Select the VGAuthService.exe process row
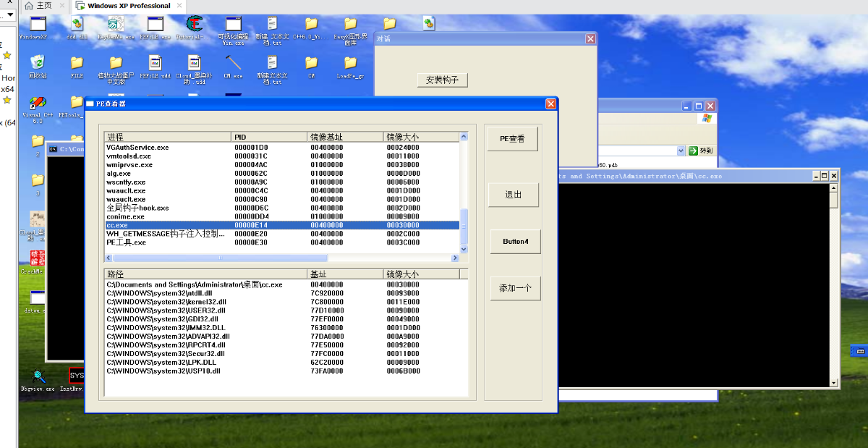Screen dimensions: 868x448 (x=282, y=147)
